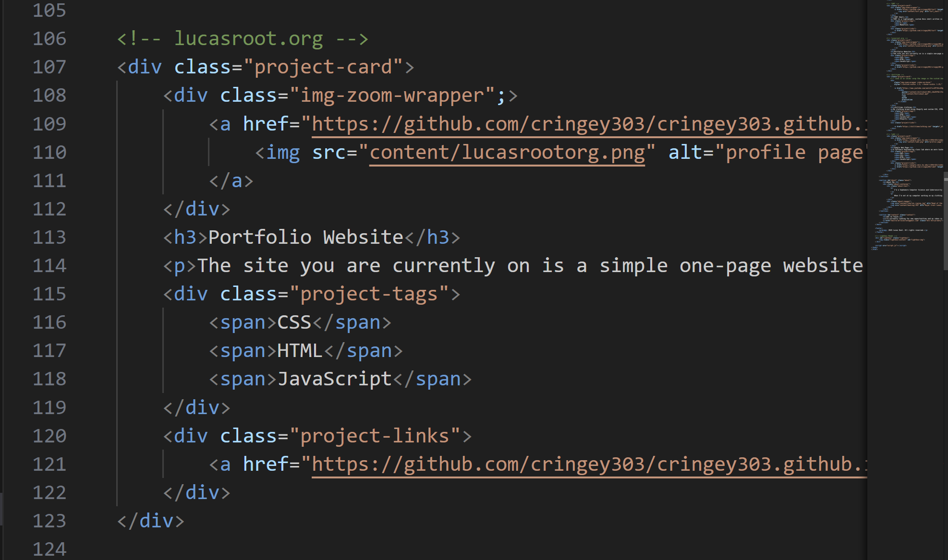Place cursor in "Portfolio Website" heading text

[x=305, y=238]
